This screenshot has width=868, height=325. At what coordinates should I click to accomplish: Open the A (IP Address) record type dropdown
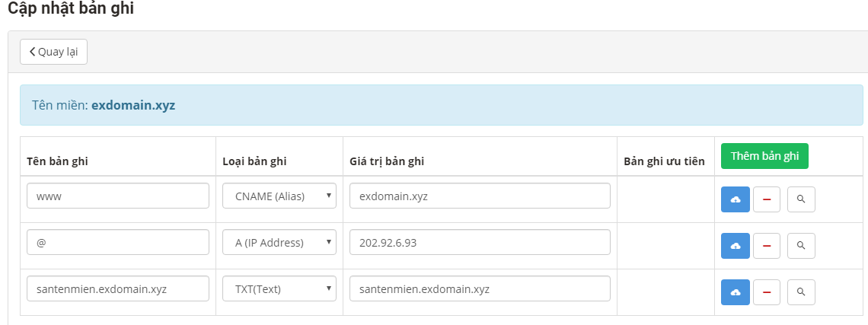[279, 242]
